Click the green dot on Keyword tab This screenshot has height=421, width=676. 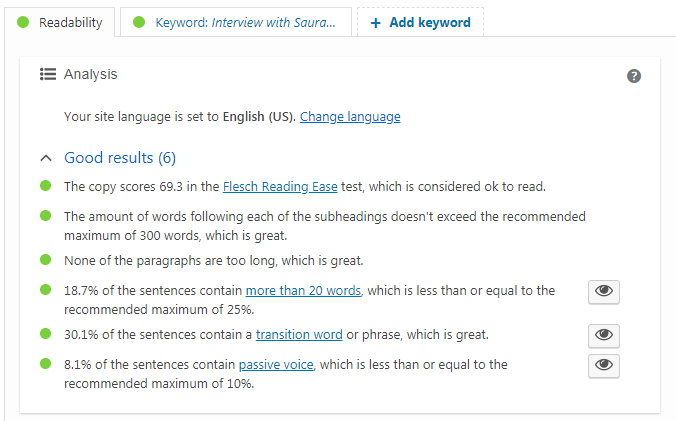[x=139, y=22]
